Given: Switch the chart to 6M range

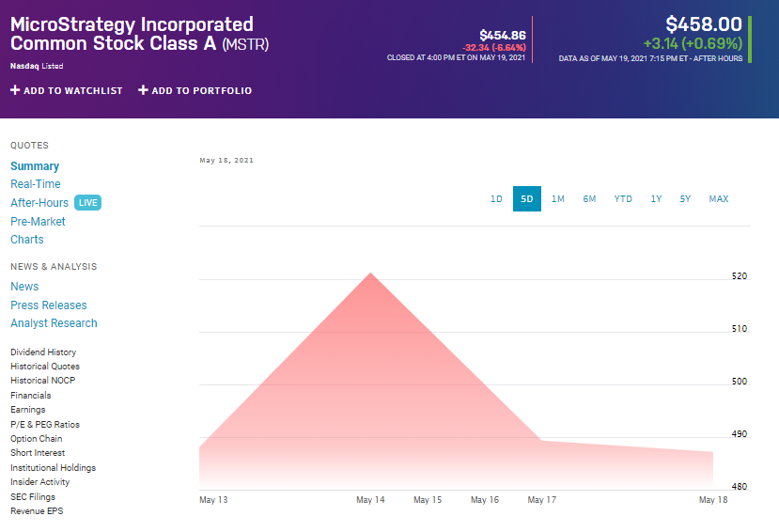Looking at the screenshot, I should point(589,198).
